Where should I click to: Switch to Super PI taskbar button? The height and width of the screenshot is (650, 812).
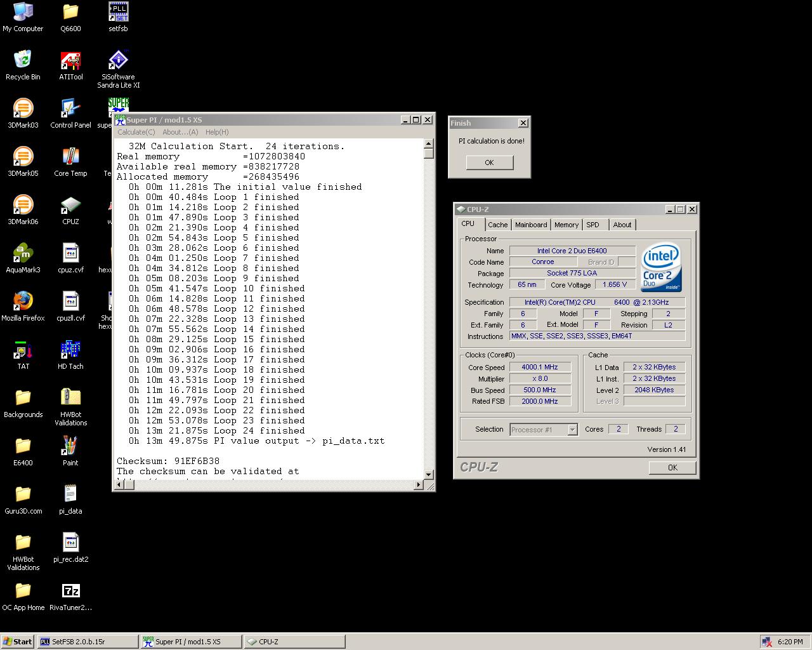[191, 642]
